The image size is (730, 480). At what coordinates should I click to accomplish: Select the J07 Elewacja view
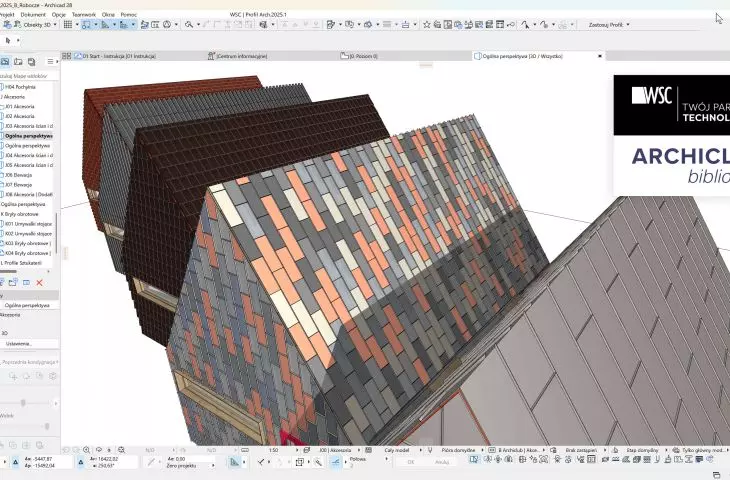[x=19, y=185]
